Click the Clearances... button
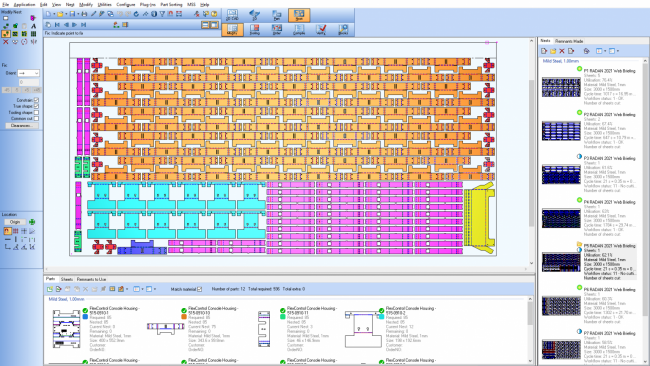Viewport: 650px width, 366px height. point(22,126)
